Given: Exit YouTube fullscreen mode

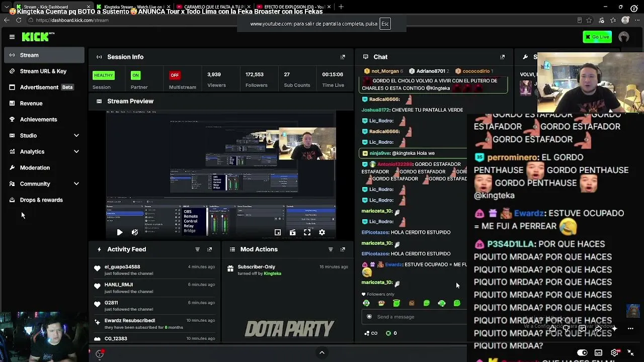Looking at the screenshot, I should tap(630, 353).
